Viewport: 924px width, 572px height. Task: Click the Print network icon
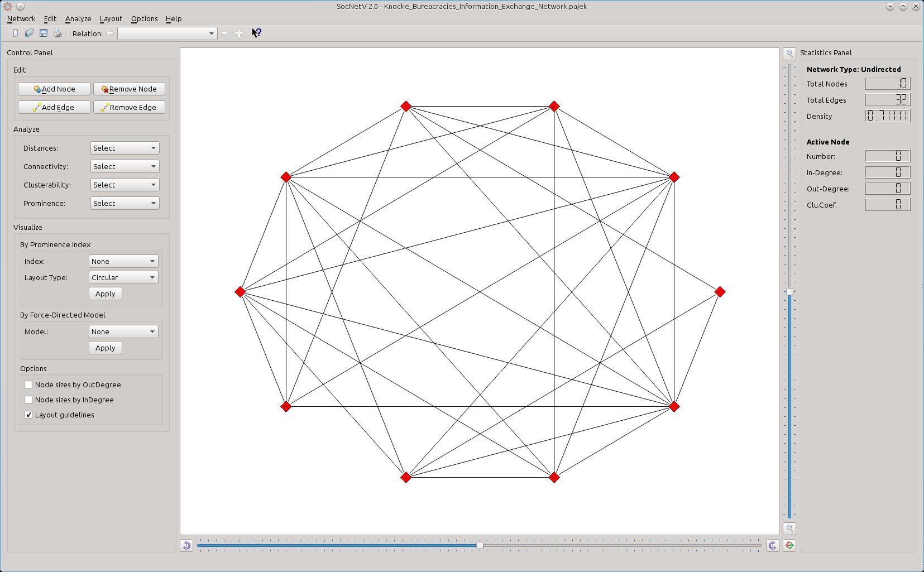pyautogui.click(x=58, y=33)
